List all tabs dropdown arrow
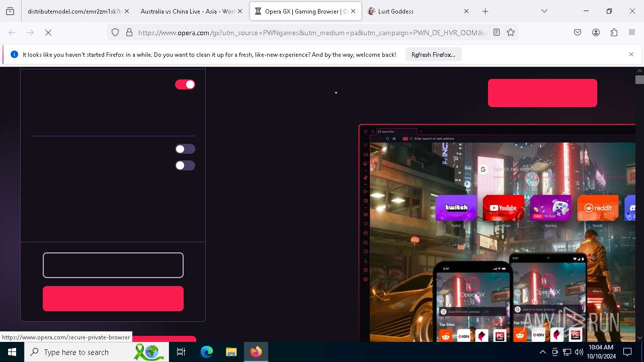The image size is (644, 362). (544, 11)
